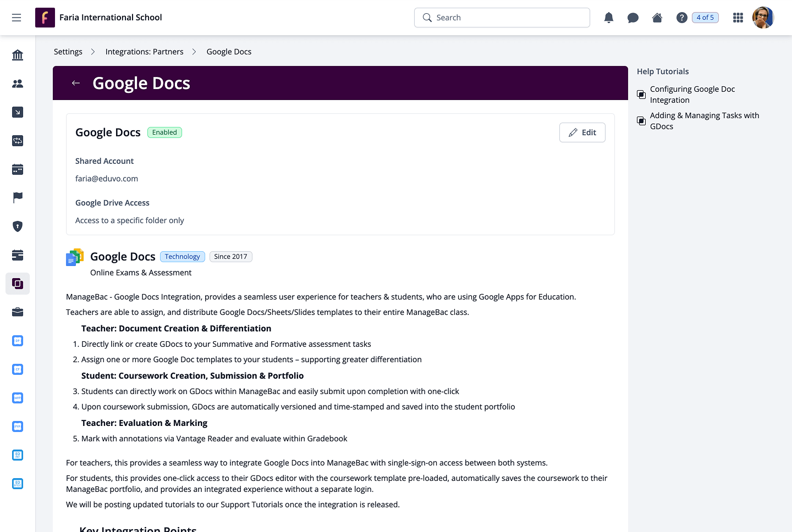Open the school building sidebar icon
This screenshot has height=532, width=792.
[18, 55]
